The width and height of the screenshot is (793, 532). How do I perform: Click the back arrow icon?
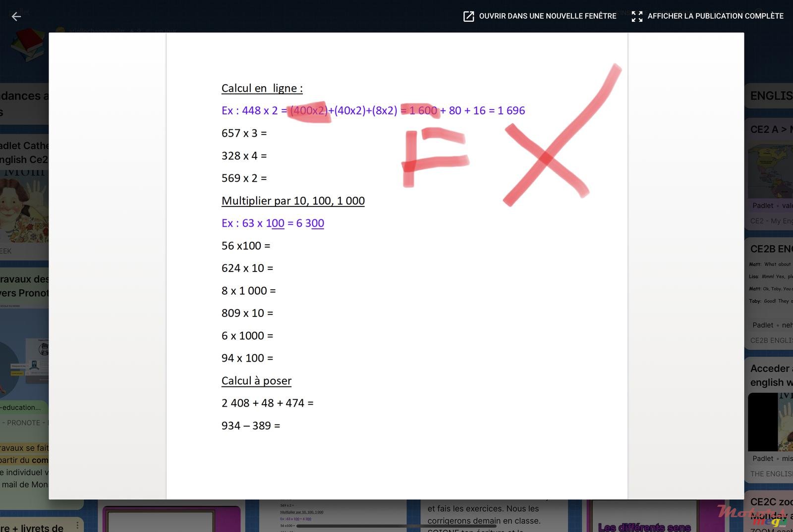[16, 16]
